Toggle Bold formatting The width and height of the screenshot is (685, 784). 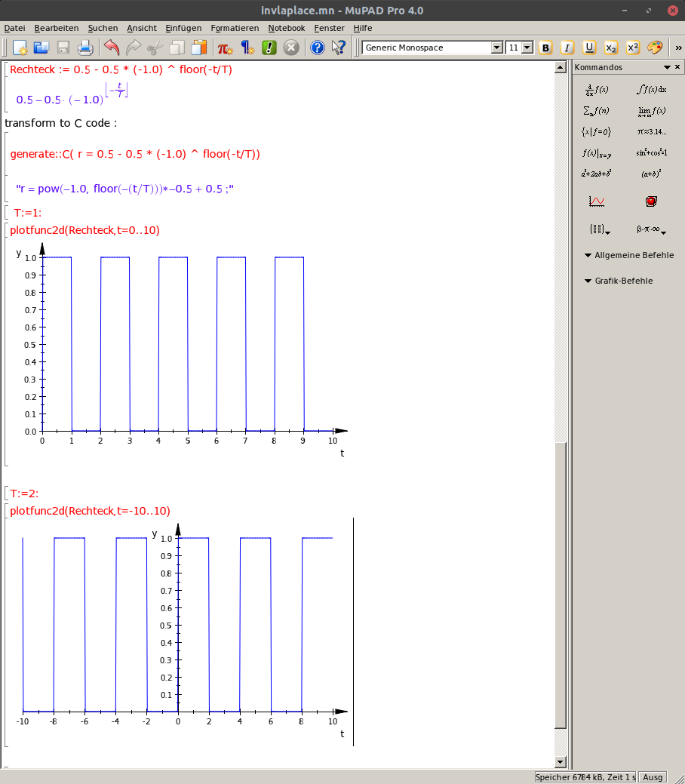(x=545, y=48)
